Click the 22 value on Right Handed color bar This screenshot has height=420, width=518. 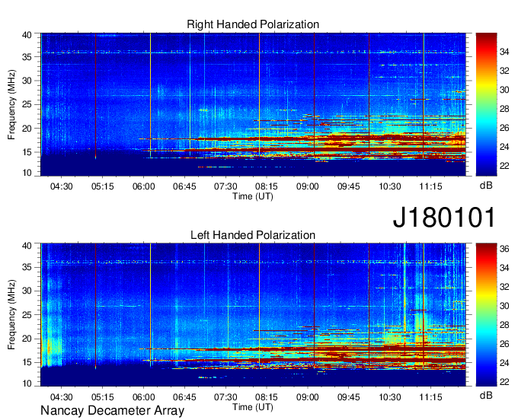coord(504,166)
